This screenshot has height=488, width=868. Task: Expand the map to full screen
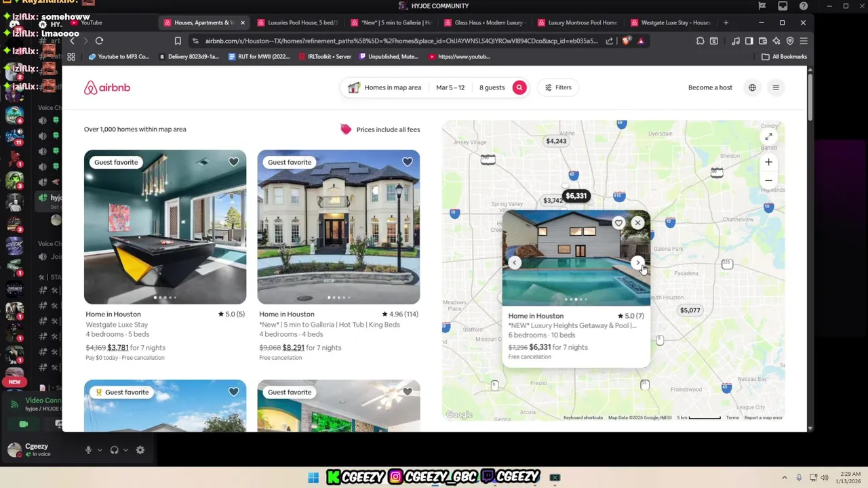[768, 137]
